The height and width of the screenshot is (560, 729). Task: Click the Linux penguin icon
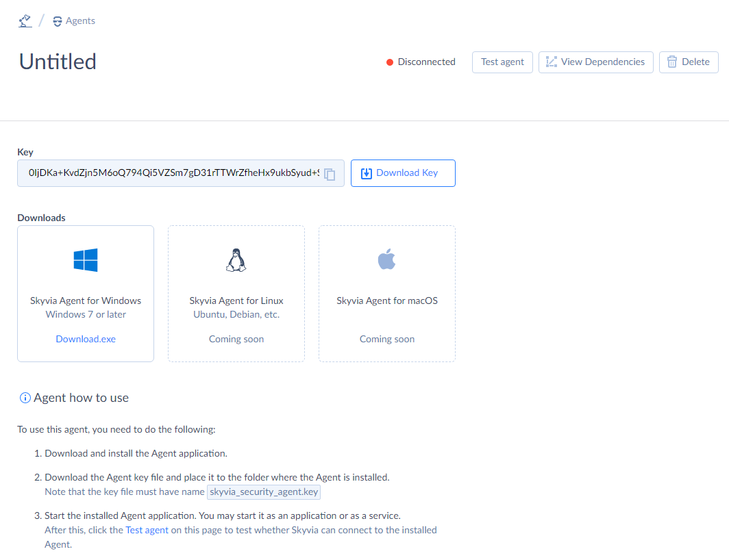pos(236,259)
